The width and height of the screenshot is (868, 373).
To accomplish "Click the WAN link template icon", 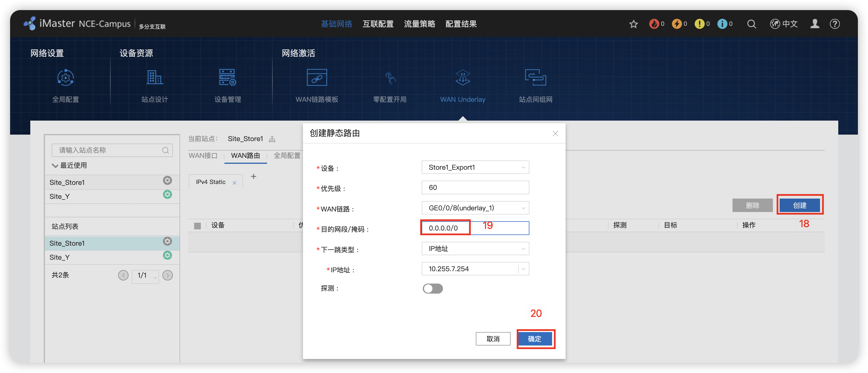I will [x=317, y=77].
